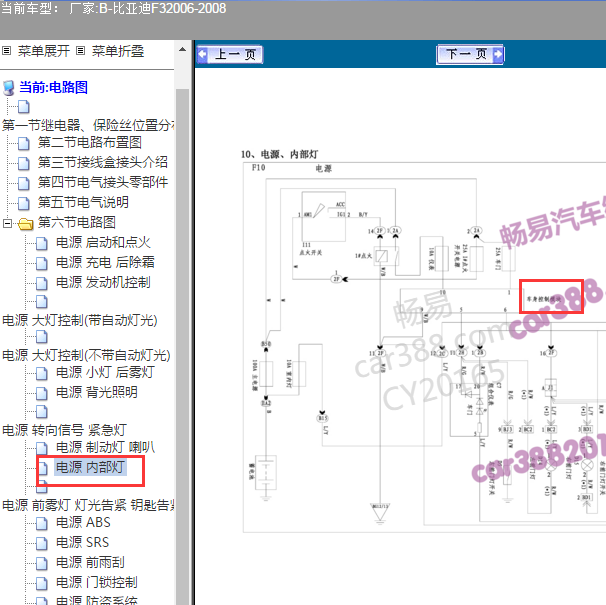
Task: Open 电源 防盗系统 diagram
Action: pyautogui.click(x=97, y=600)
